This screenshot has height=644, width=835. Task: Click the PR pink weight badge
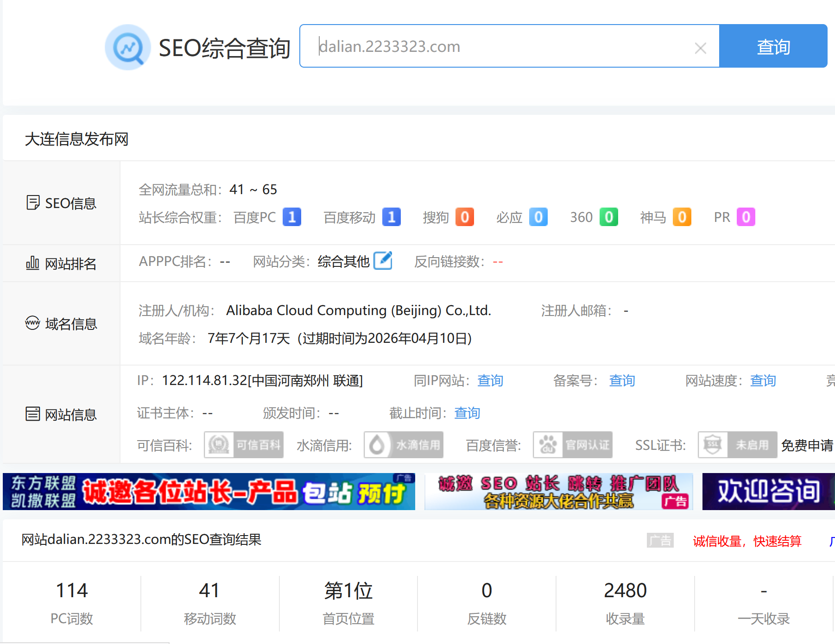(746, 217)
